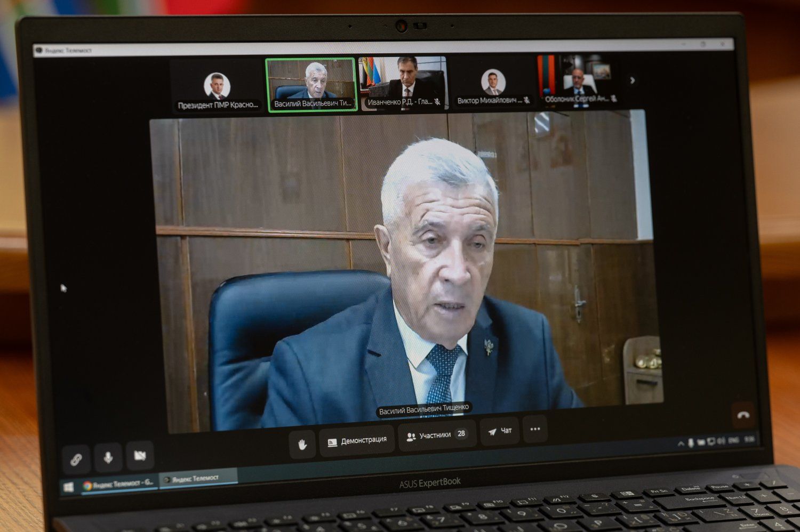This screenshot has height=532, width=800.
Task: Select the Оболоник Сергей participant thumbnail
Action: (x=578, y=81)
